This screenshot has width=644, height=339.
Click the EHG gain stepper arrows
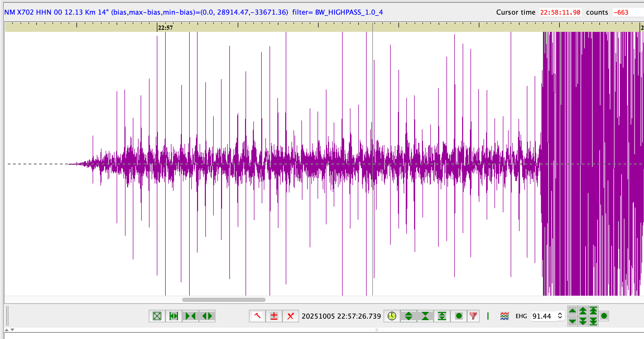click(560, 316)
